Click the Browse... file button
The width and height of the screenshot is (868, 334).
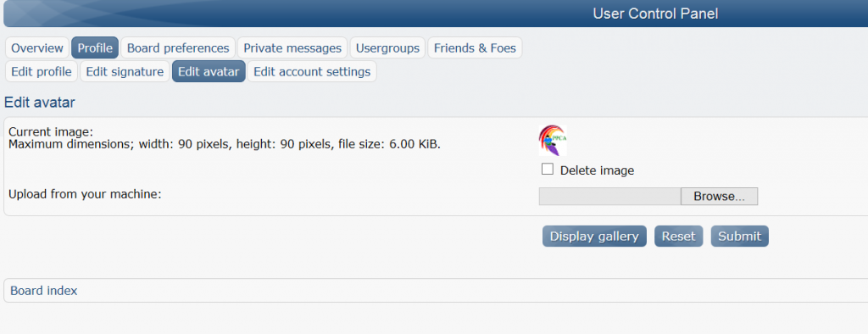click(x=719, y=197)
